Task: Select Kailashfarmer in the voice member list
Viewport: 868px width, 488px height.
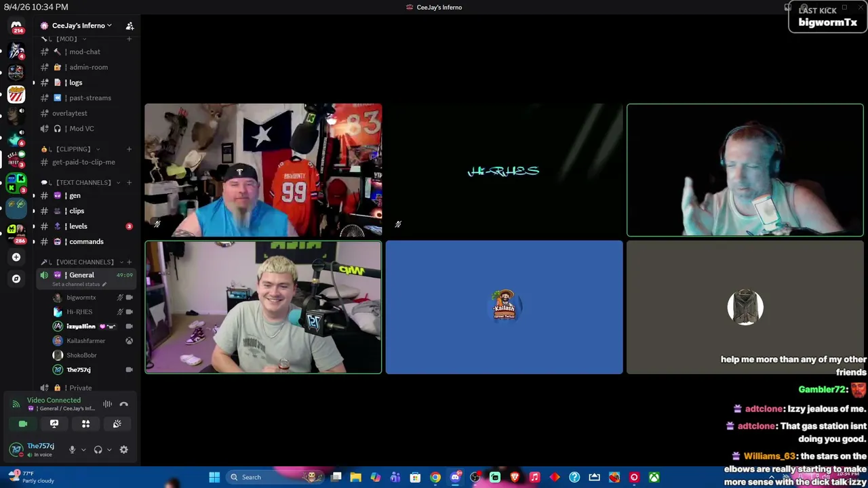Action: coord(93,341)
